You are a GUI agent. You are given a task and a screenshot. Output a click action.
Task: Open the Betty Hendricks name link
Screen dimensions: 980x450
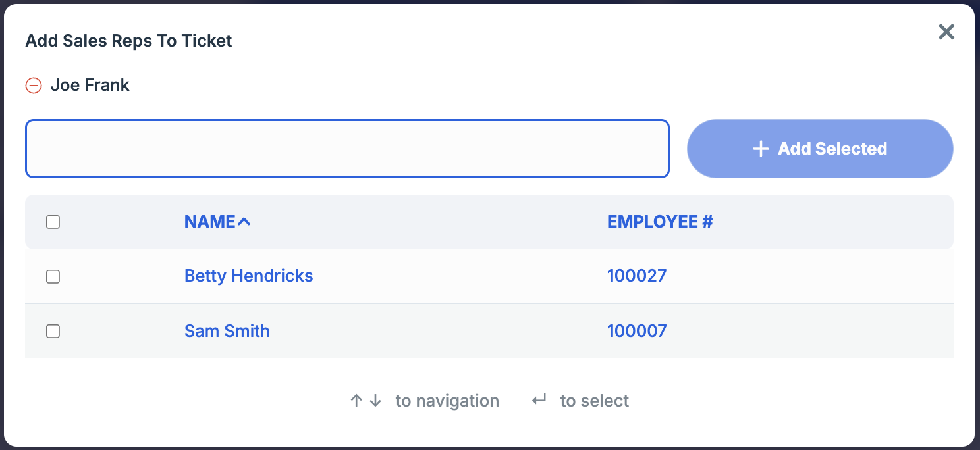(x=248, y=276)
